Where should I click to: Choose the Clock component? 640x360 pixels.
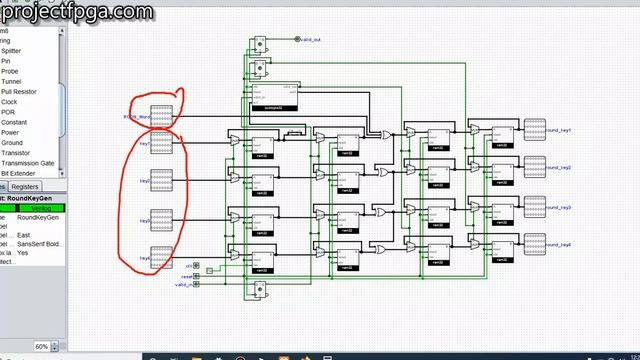[x=9, y=102]
